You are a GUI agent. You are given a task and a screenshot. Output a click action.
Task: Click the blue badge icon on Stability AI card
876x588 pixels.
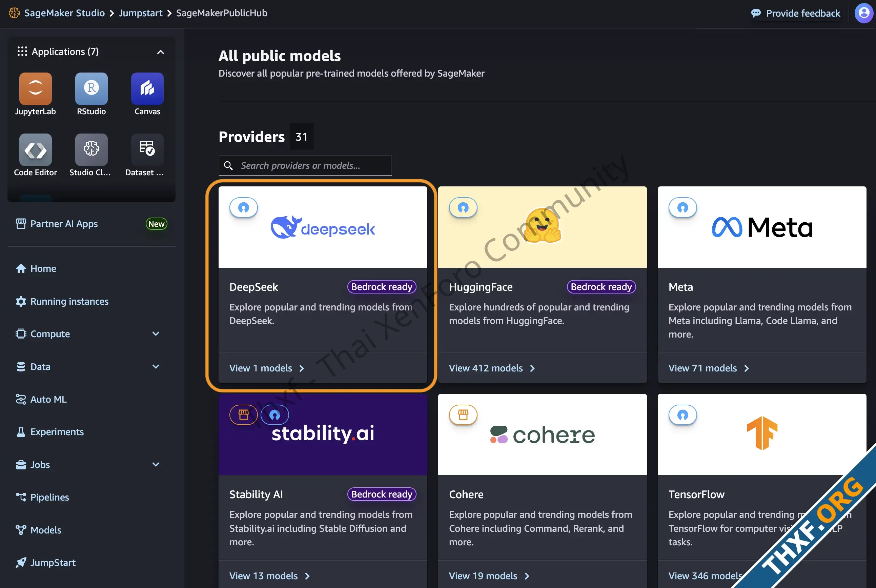coord(275,415)
